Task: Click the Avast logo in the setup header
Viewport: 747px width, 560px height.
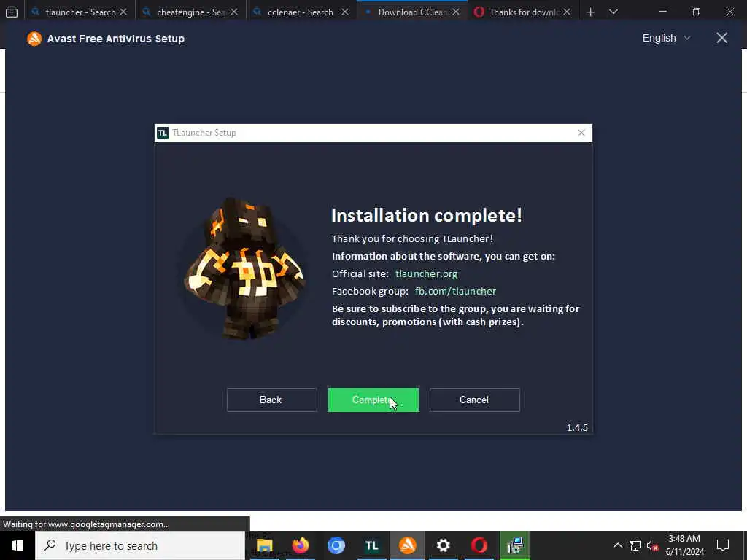Action: (x=34, y=39)
